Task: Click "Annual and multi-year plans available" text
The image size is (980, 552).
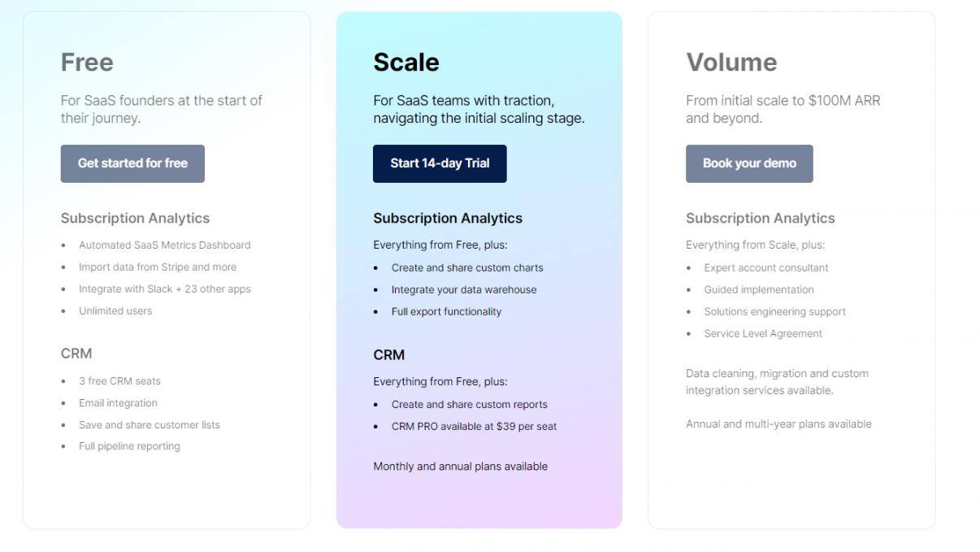Action: tap(778, 424)
